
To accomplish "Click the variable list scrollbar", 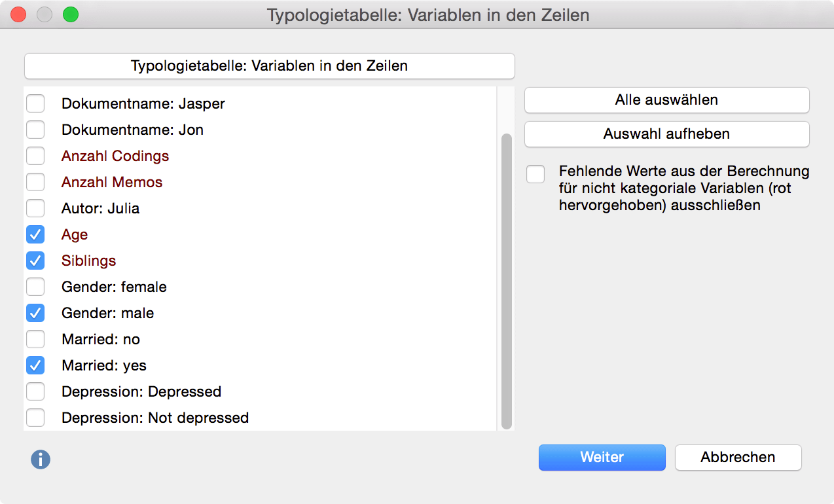I will pos(506,281).
